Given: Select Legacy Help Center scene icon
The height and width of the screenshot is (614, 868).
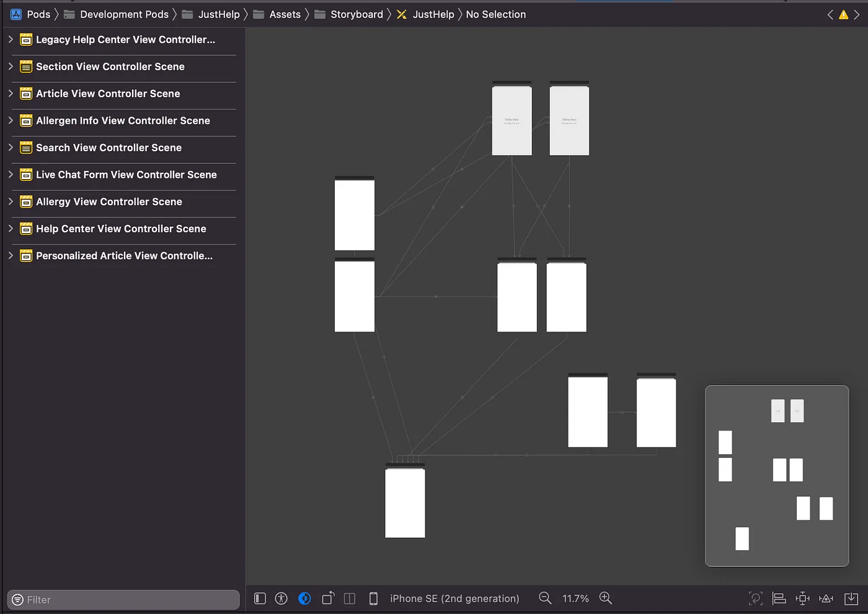Looking at the screenshot, I should pos(26,40).
